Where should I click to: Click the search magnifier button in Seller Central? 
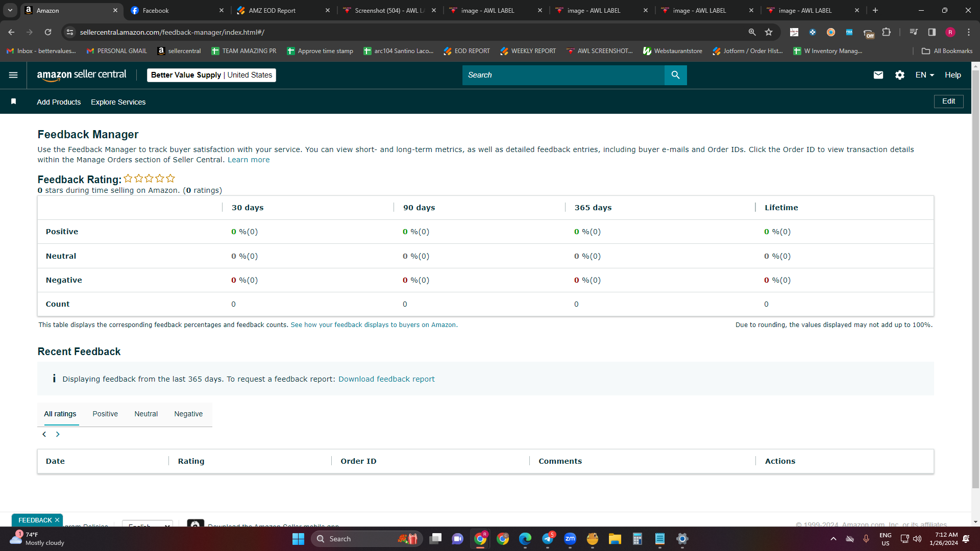(675, 75)
